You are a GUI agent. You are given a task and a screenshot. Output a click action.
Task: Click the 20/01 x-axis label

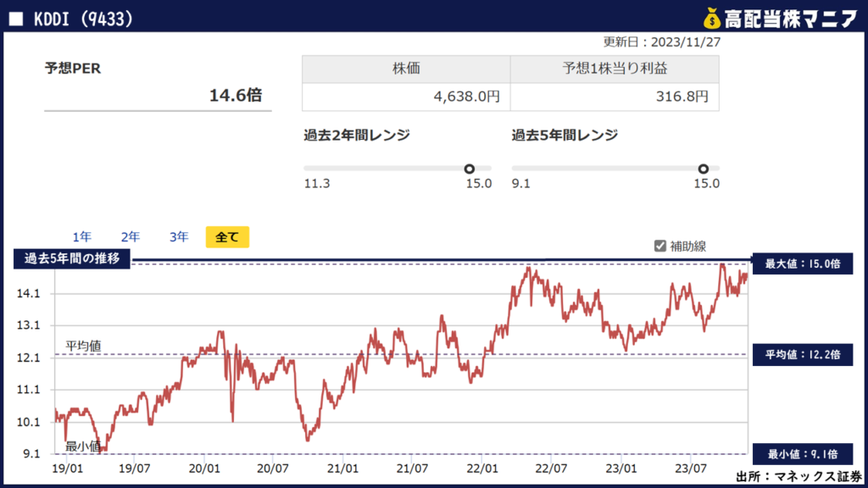point(204,469)
